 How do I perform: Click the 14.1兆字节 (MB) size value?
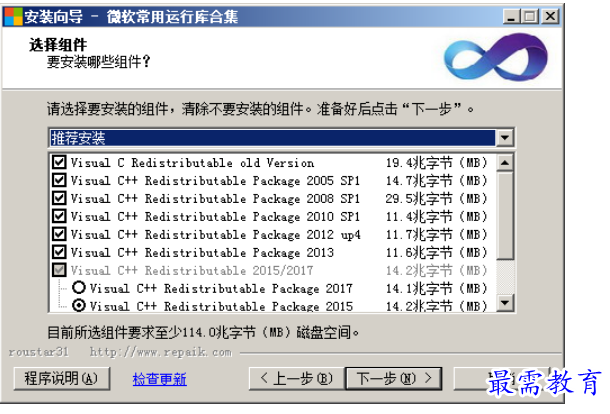tap(436, 288)
